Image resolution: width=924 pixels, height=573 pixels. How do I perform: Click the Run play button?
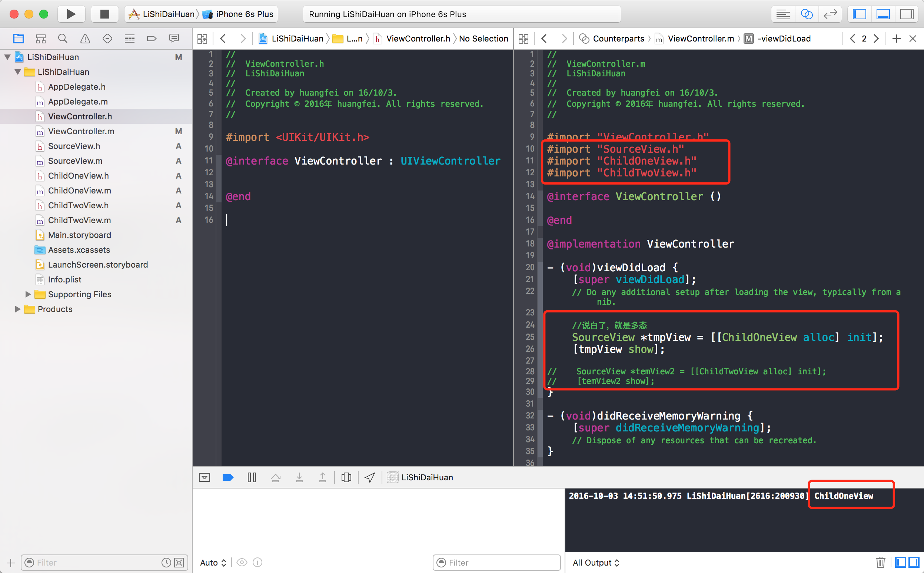pos(71,14)
